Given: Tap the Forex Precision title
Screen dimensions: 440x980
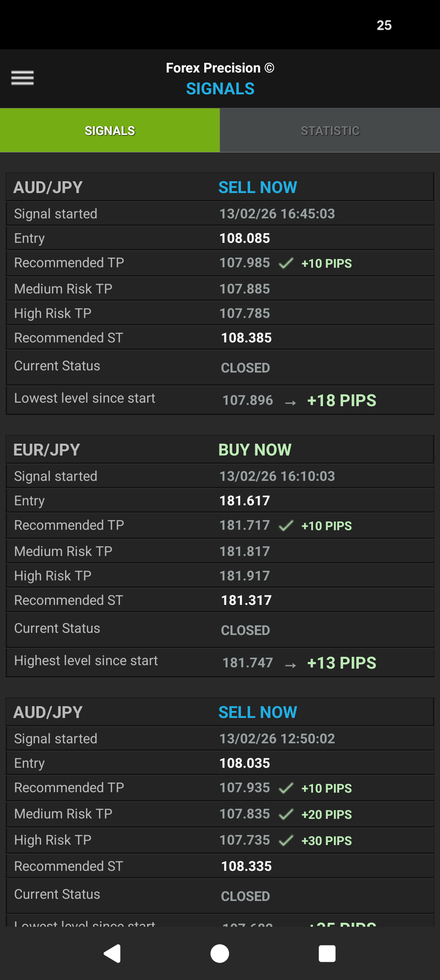Looking at the screenshot, I should (220, 68).
